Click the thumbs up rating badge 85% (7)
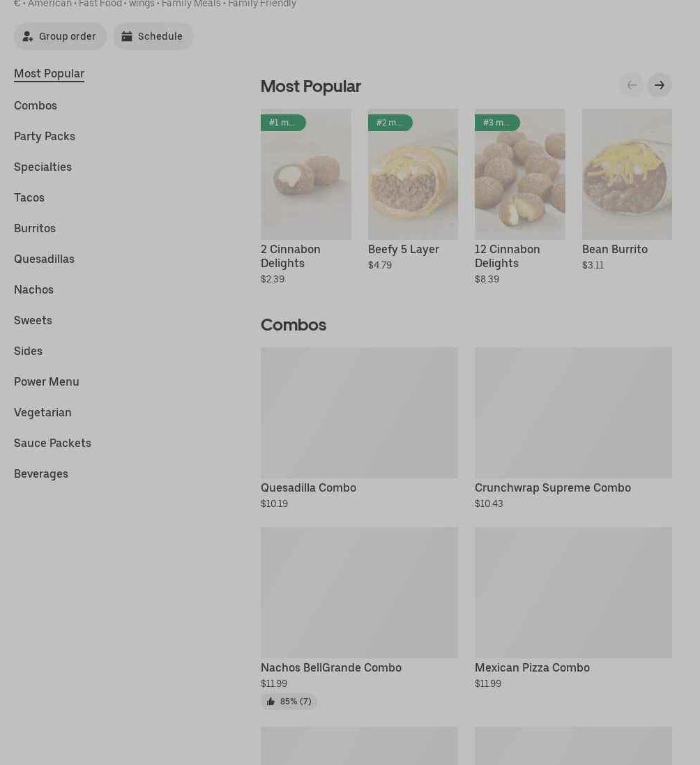The width and height of the screenshot is (700, 765). point(289,702)
